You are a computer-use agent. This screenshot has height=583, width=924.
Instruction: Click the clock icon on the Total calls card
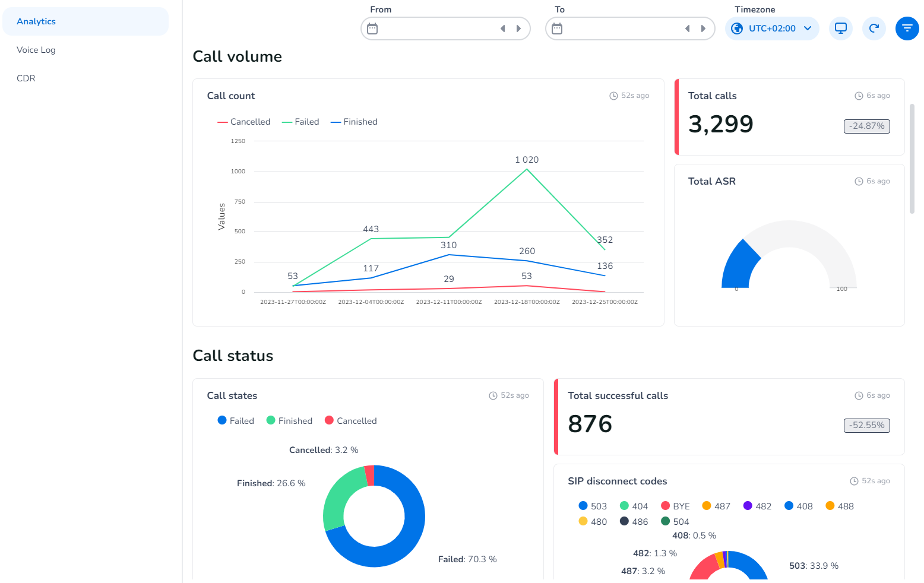tap(859, 95)
